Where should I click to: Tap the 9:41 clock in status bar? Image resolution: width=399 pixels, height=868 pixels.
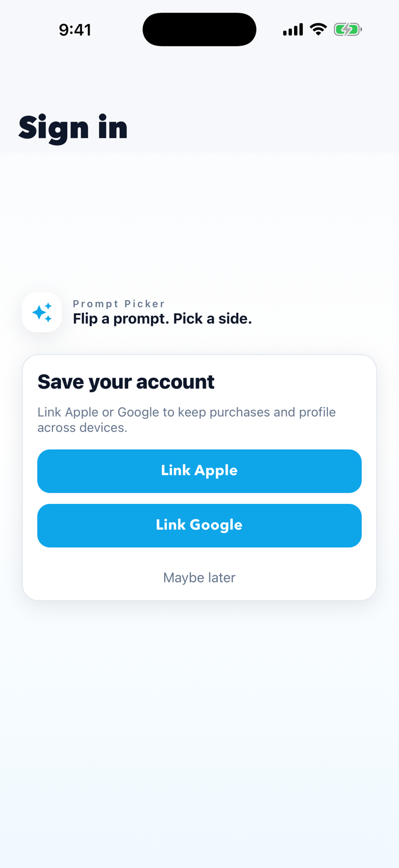tap(75, 30)
